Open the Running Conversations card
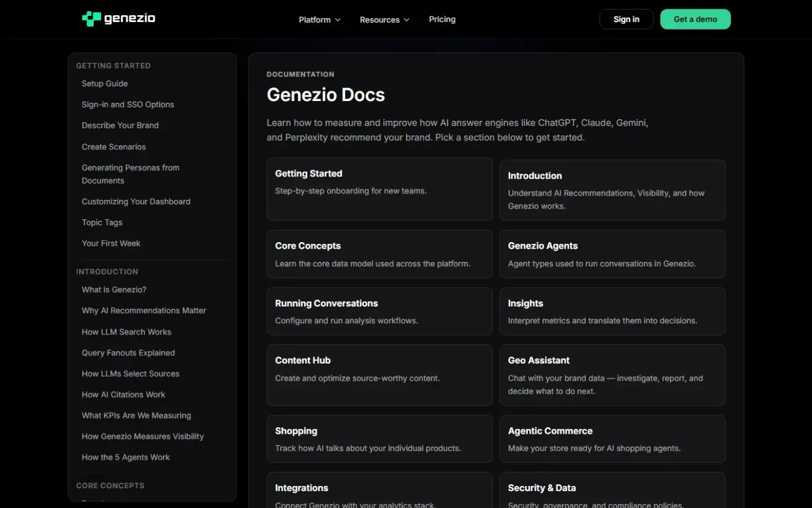This screenshot has height=508, width=812. 379,311
